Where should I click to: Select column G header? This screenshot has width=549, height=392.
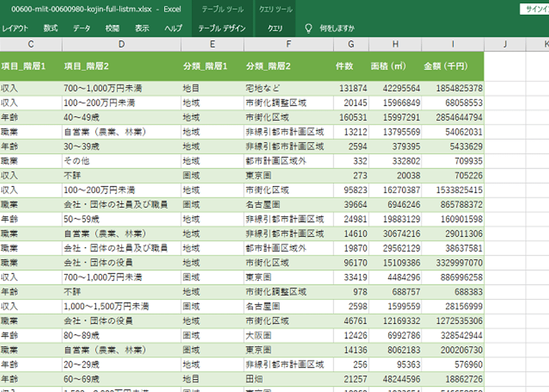coord(351,44)
